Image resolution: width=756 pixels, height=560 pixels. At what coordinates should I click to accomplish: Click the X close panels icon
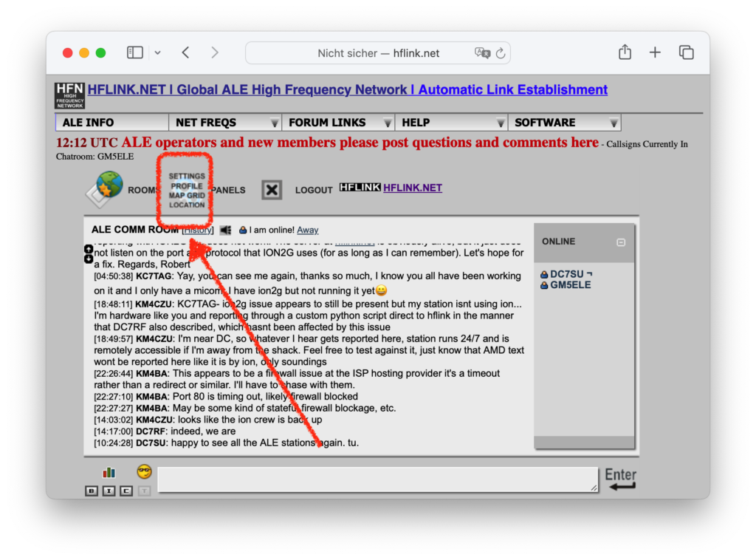[272, 190]
